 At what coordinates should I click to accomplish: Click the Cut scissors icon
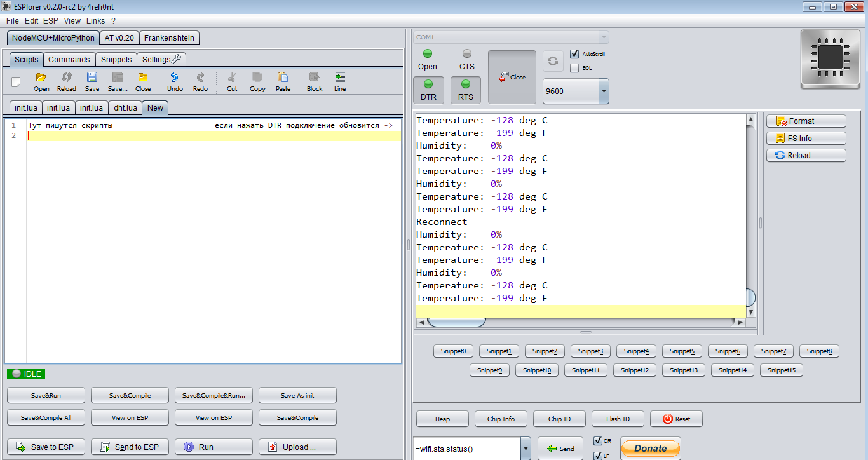click(232, 78)
